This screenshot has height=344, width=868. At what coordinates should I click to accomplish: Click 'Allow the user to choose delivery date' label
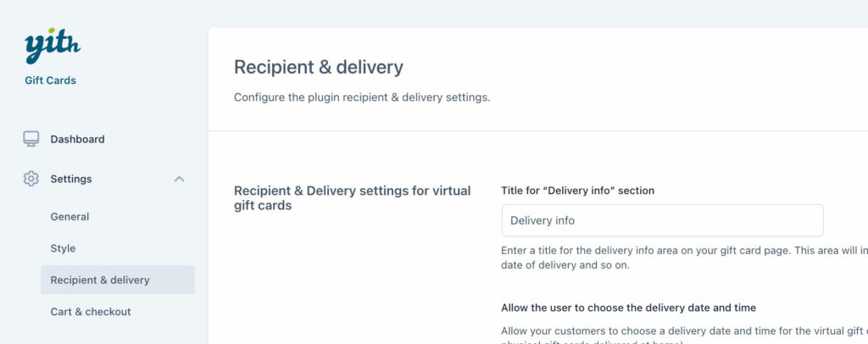[629, 308]
